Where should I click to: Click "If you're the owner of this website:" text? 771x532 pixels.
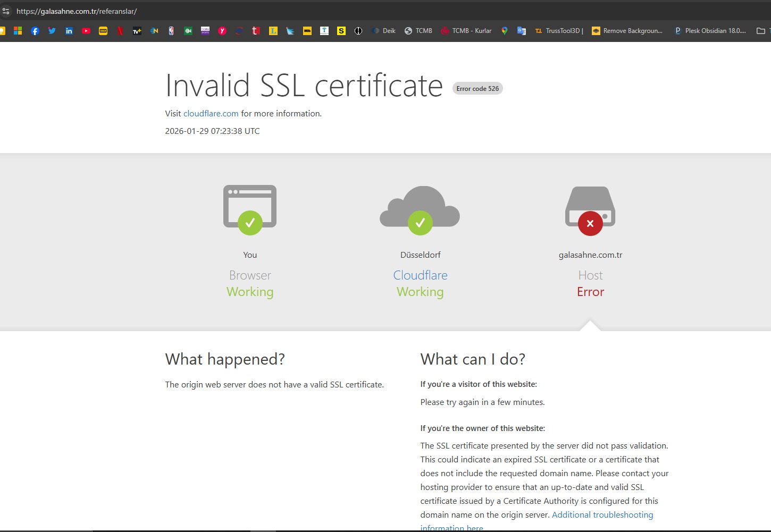(x=483, y=428)
